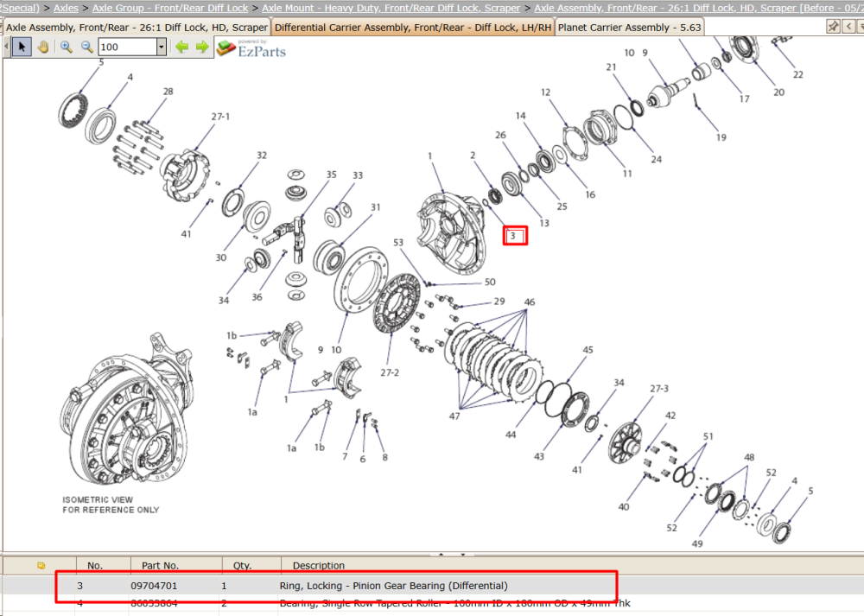This screenshot has height=616, width=864.
Task: Click callout 32 in the diagram
Action: click(x=262, y=156)
